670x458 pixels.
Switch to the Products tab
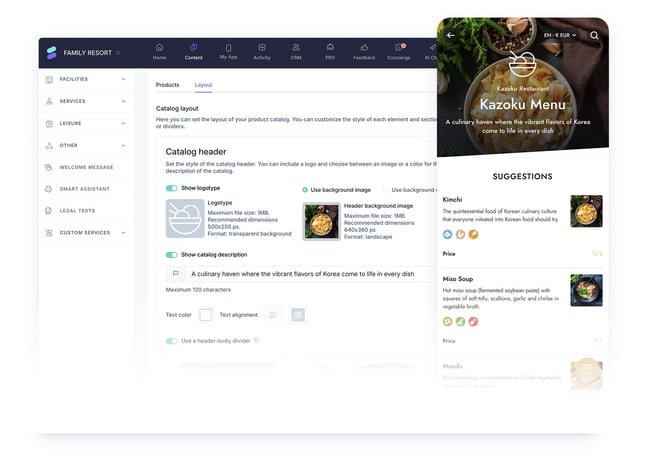click(167, 85)
